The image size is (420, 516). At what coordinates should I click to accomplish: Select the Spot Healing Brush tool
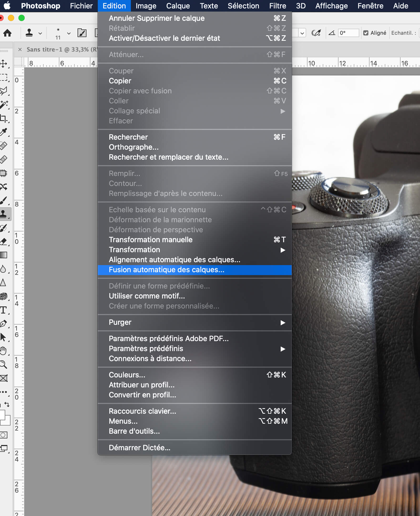click(x=4, y=146)
